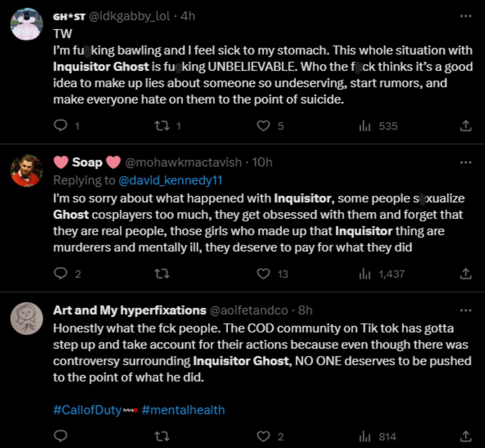This screenshot has height=448, width=485.
Task: Open more options for @aoifetandco tweet
Action: click(x=466, y=310)
